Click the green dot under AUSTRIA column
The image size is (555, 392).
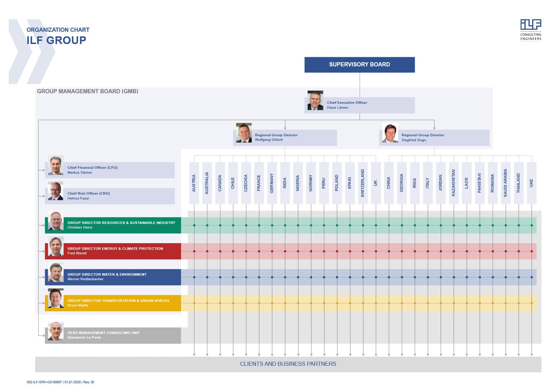tap(194, 225)
